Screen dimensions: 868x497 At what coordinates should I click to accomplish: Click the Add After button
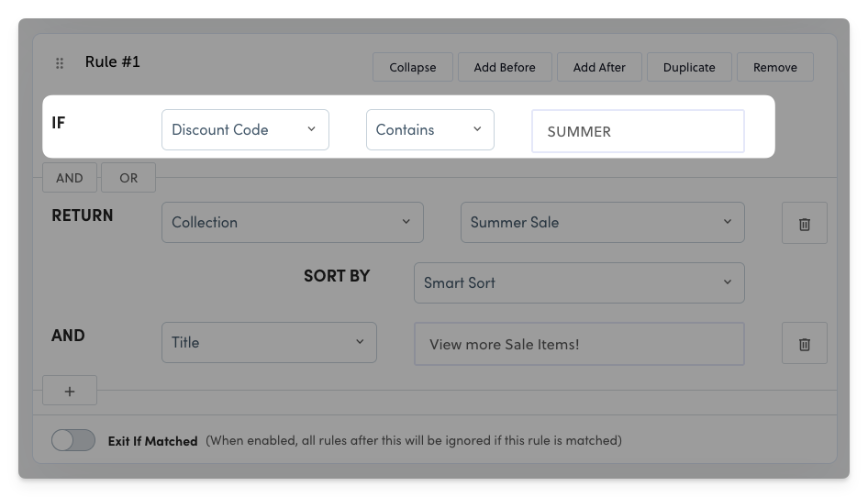[599, 67]
